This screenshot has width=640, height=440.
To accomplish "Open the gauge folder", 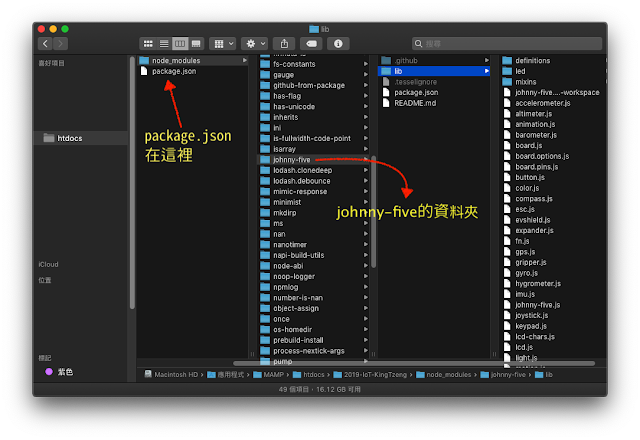I will click(x=314, y=75).
